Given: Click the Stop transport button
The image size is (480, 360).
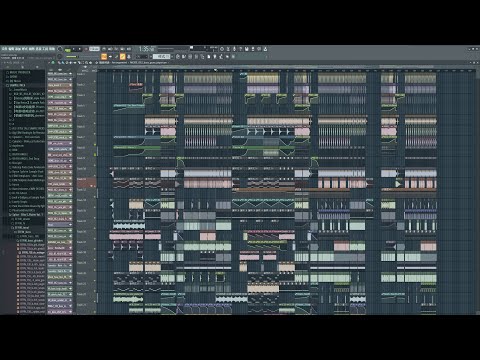Looking at the screenshot, I should pos(80,49).
